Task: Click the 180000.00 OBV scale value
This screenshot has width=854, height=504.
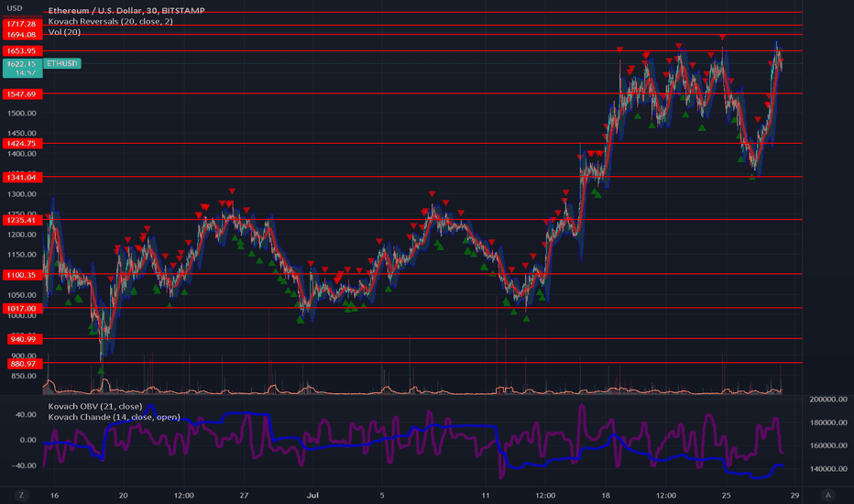Action: [827, 422]
